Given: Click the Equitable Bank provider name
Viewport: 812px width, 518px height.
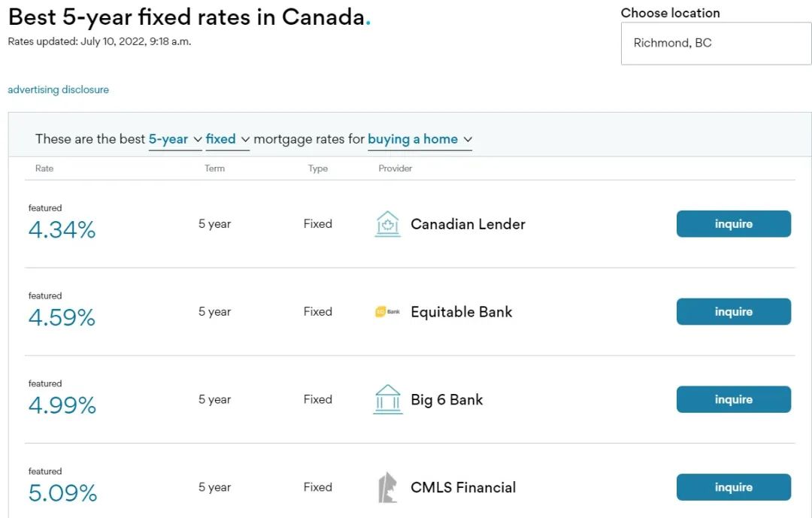Looking at the screenshot, I should 461,312.
